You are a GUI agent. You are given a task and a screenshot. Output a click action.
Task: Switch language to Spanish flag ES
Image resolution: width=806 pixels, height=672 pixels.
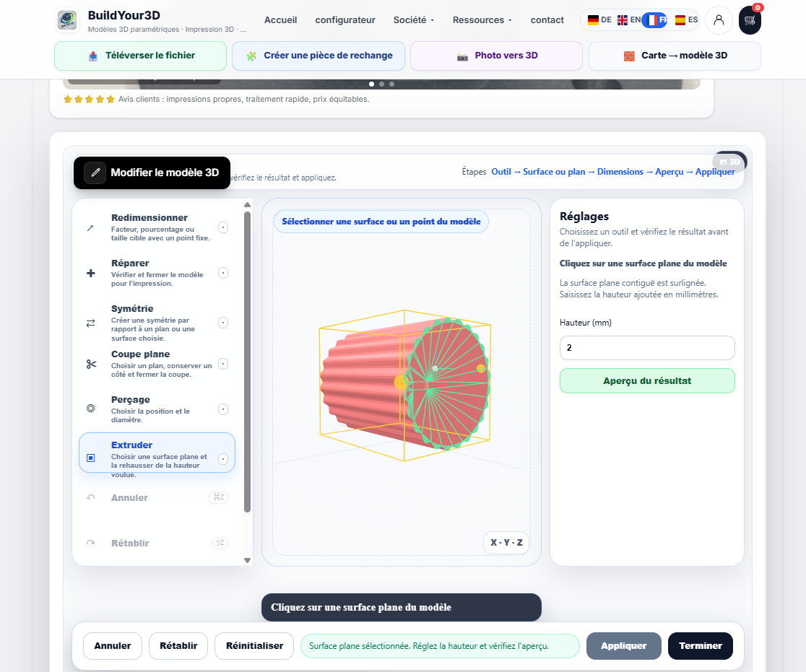tap(686, 20)
